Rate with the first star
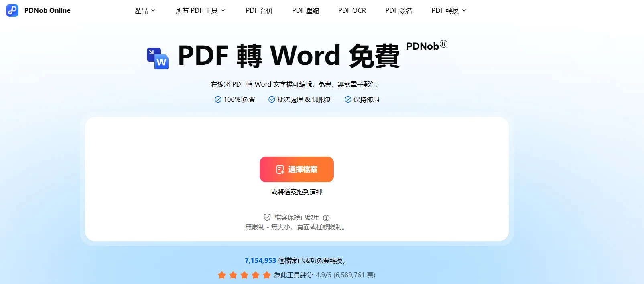 (x=221, y=275)
